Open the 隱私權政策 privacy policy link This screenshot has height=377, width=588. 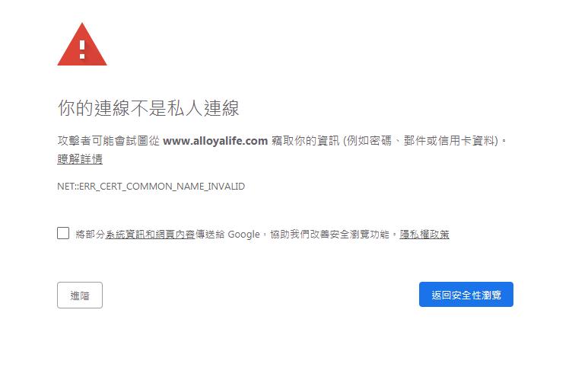point(424,235)
